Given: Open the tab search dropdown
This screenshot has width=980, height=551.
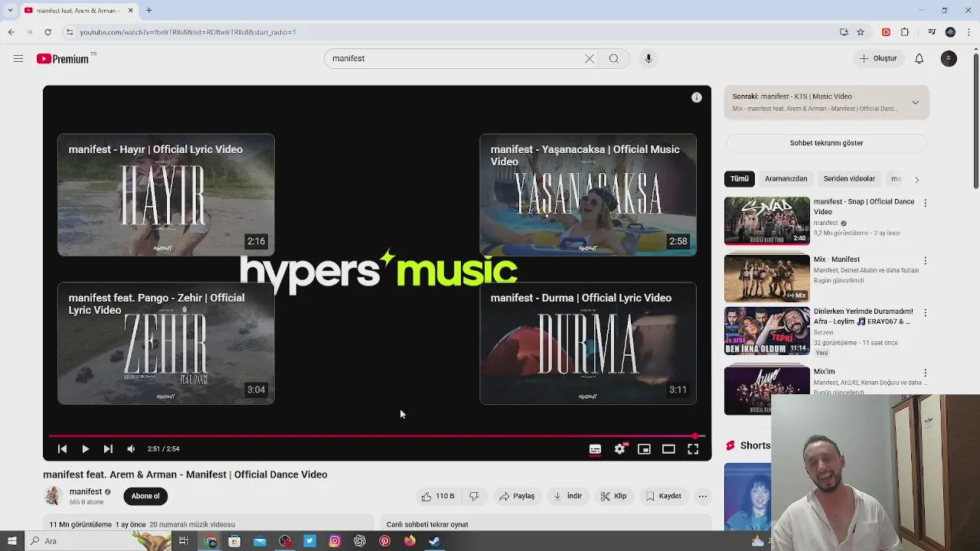Looking at the screenshot, I should pyautogui.click(x=10, y=11).
